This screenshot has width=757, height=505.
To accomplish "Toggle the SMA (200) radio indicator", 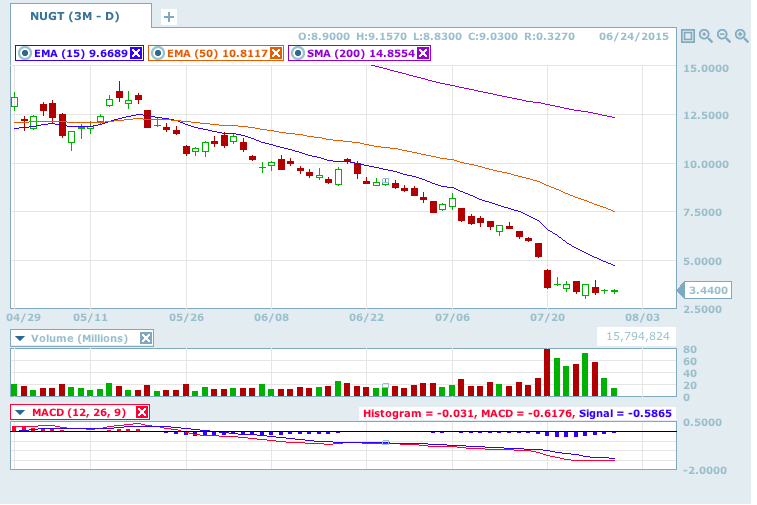I will coord(298,53).
